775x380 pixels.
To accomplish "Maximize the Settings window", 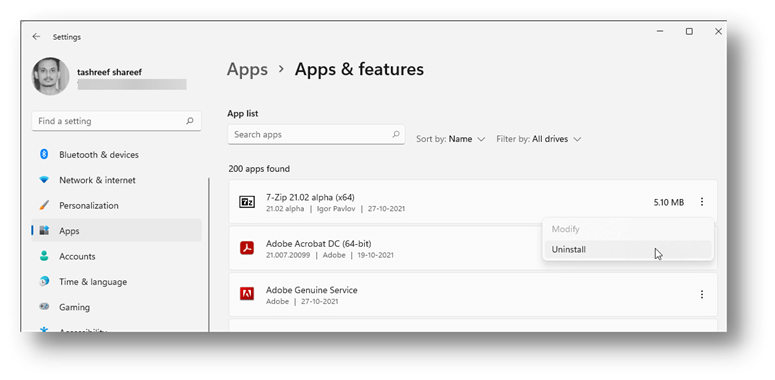I will click(x=689, y=32).
